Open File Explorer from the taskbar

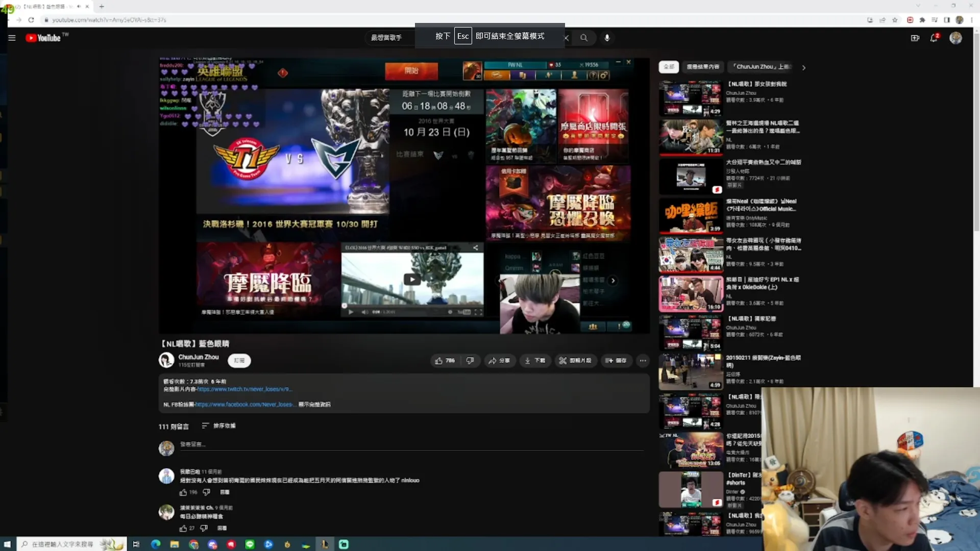tap(175, 544)
